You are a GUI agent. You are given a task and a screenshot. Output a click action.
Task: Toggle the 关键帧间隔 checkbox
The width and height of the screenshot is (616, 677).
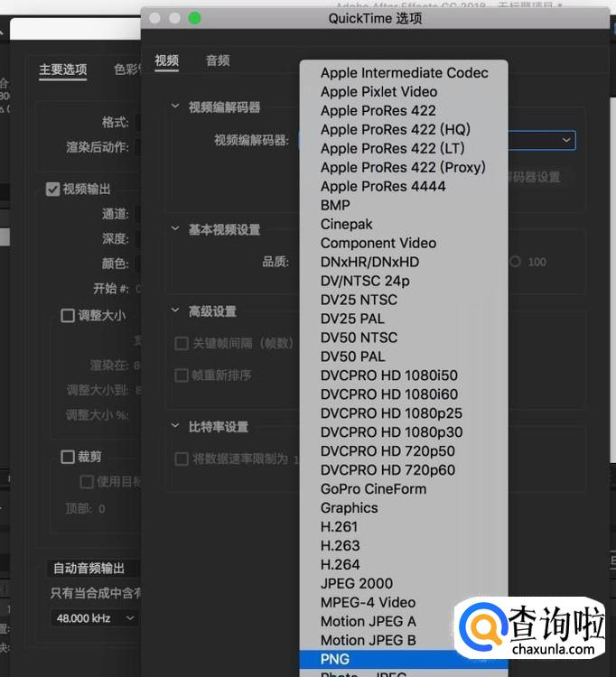pyautogui.click(x=182, y=344)
